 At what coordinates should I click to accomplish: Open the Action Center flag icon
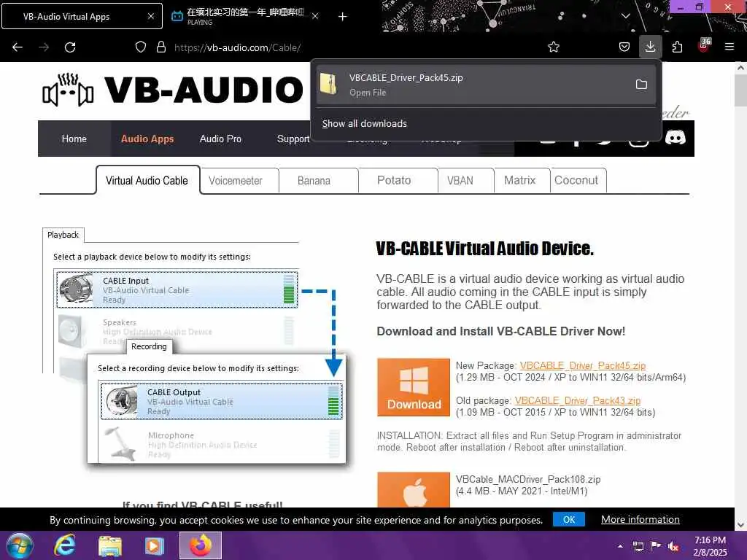point(656,546)
